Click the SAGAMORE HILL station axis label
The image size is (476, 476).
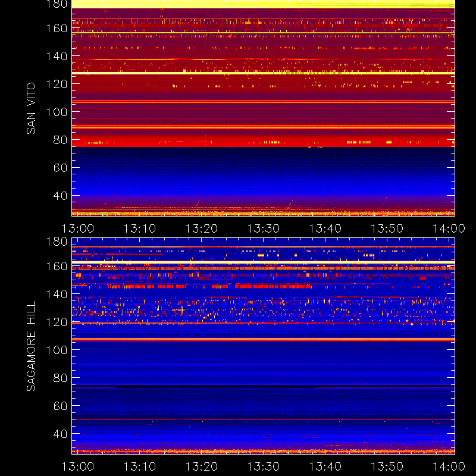31,346
